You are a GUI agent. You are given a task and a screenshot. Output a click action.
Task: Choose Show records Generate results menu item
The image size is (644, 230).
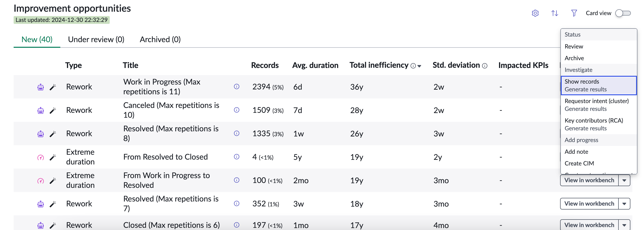click(x=599, y=86)
